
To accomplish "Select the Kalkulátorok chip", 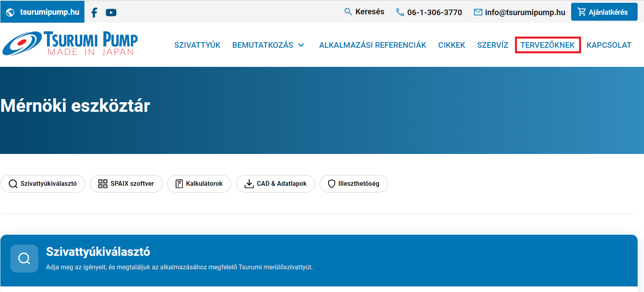I will tap(199, 184).
